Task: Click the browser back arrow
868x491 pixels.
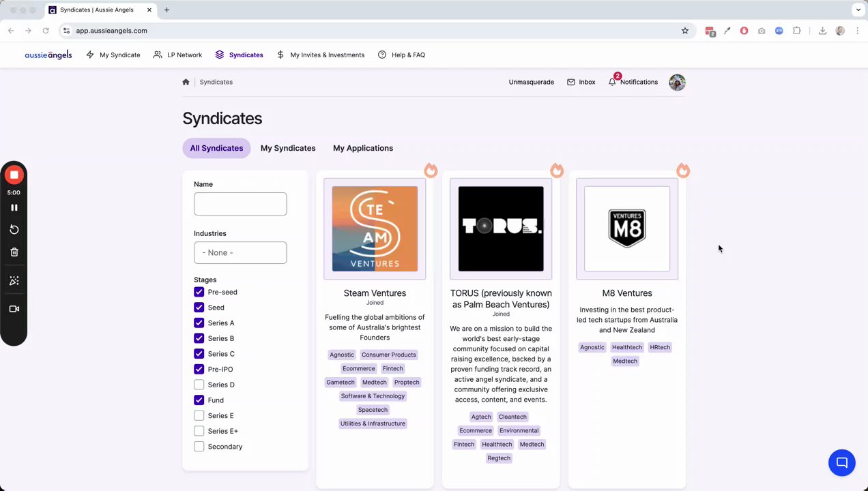Action: (11, 31)
